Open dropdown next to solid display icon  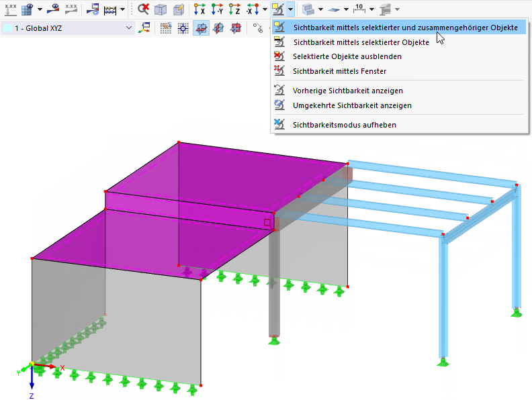[320, 9]
